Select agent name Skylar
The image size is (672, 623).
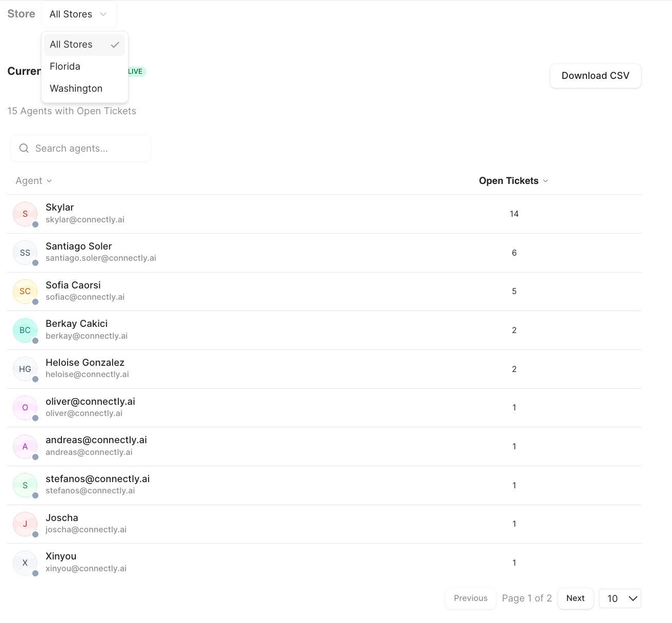click(x=59, y=207)
